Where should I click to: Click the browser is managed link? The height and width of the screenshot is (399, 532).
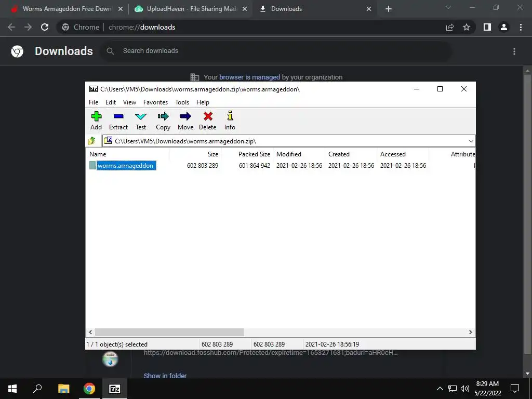250,77
